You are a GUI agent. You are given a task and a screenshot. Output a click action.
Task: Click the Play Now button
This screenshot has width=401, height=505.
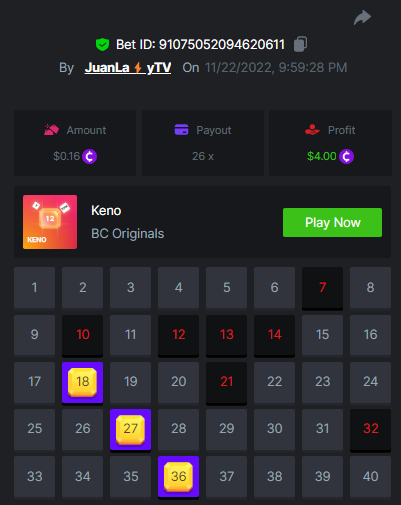pos(332,223)
